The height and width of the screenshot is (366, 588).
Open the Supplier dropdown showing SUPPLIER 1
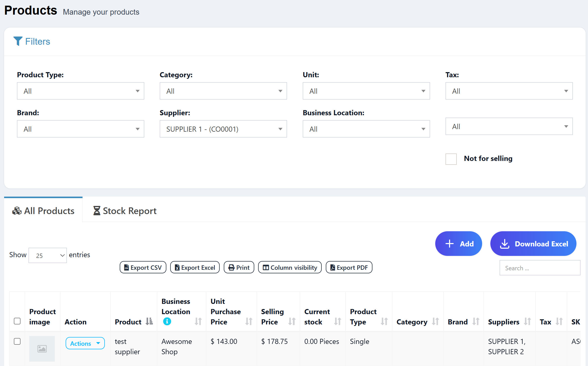[x=223, y=129]
